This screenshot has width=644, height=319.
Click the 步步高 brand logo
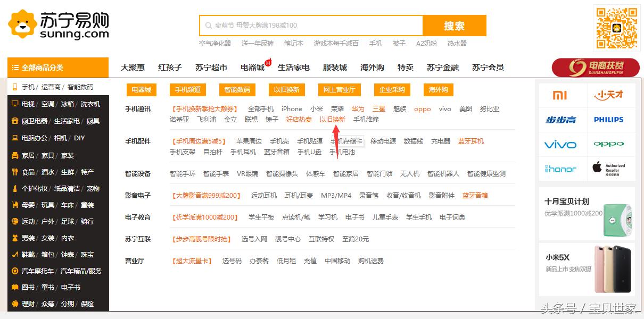(x=563, y=120)
